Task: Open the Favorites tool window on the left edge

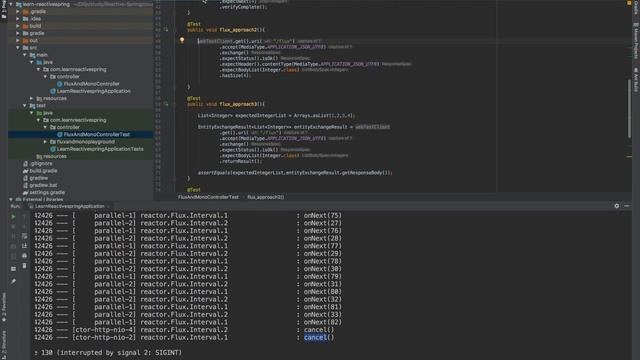Action: point(4,307)
